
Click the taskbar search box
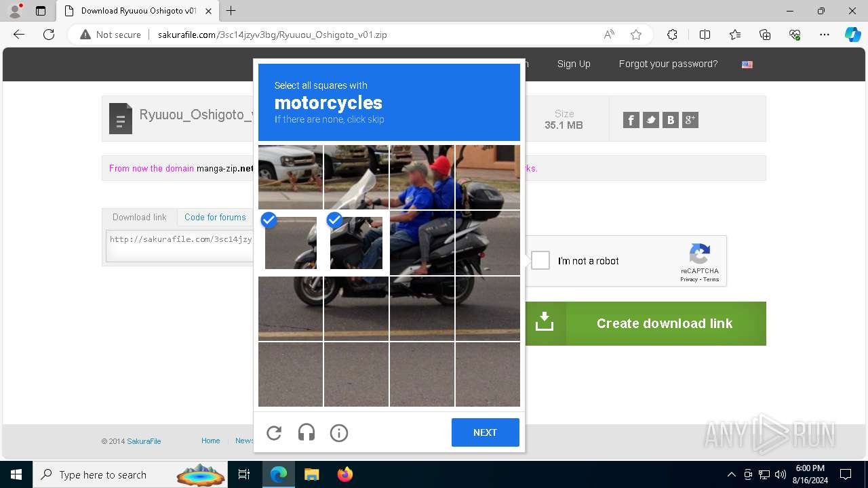pyautogui.click(x=131, y=474)
